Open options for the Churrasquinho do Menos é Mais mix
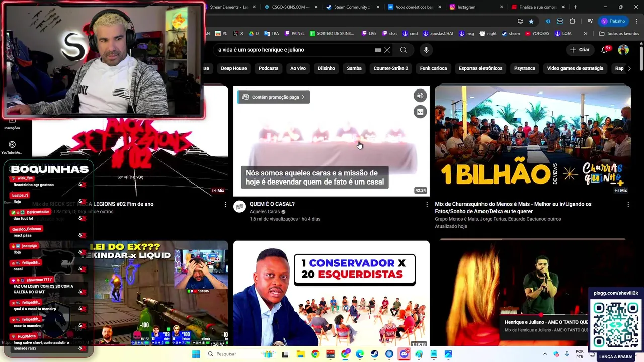Image resolution: width=644 pixels, height=362 pixels. point(628,205)
